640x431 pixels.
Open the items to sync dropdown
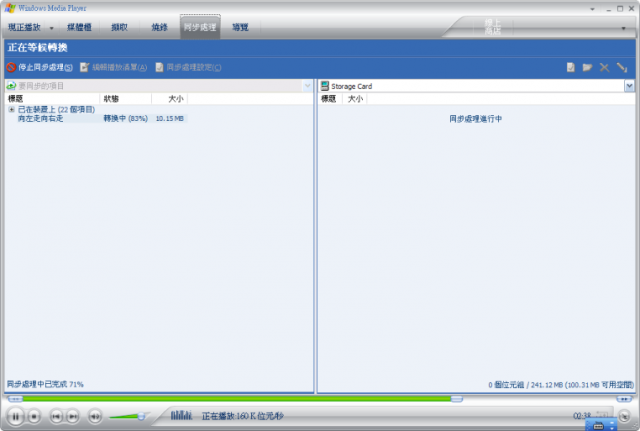click(x=308, y=86)
